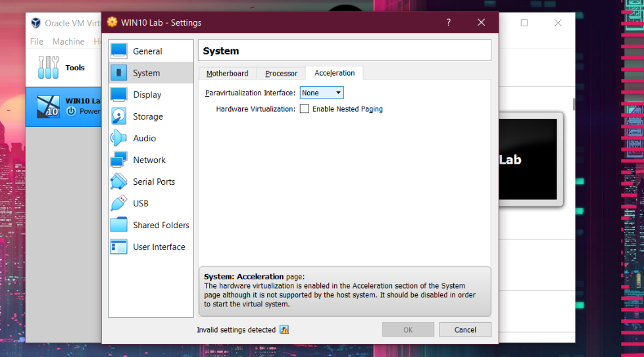This screenshot has height=357, width=644.
Task: Click the VM preview thumbnail in Manager window
Action: click(530, 159)
